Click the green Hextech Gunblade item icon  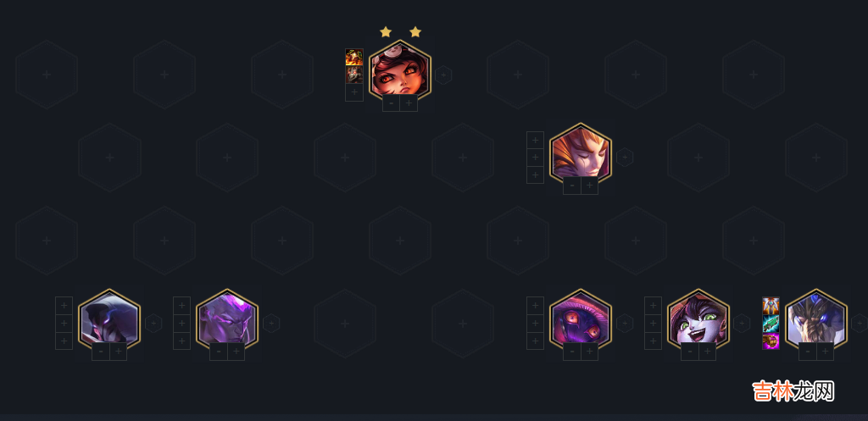point(771,323)
